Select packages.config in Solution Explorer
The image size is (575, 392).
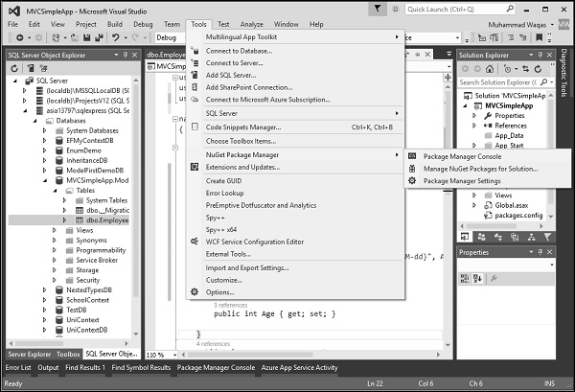[x=518, y=216]
